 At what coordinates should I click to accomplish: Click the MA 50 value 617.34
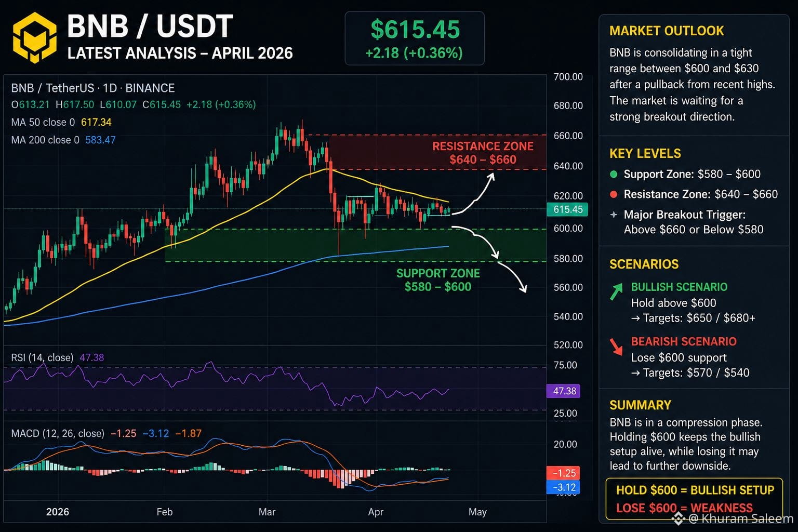tap(96, 122)
